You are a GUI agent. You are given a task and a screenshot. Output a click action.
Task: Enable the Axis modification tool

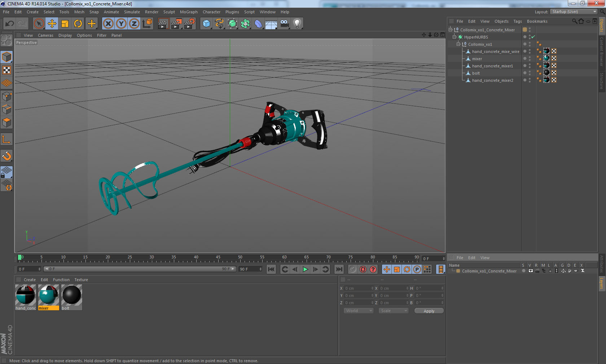(x=7, y=139)
